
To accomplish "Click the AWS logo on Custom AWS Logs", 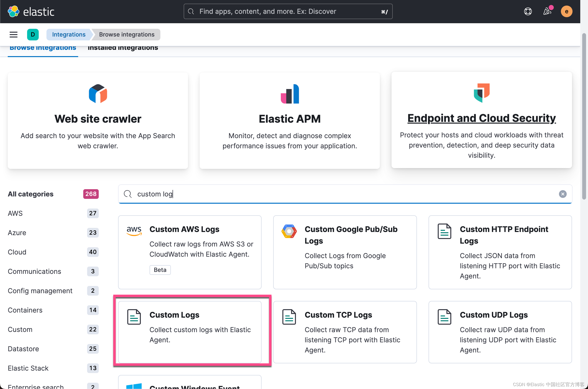I will pyautogui.click(x=134, y=231).
